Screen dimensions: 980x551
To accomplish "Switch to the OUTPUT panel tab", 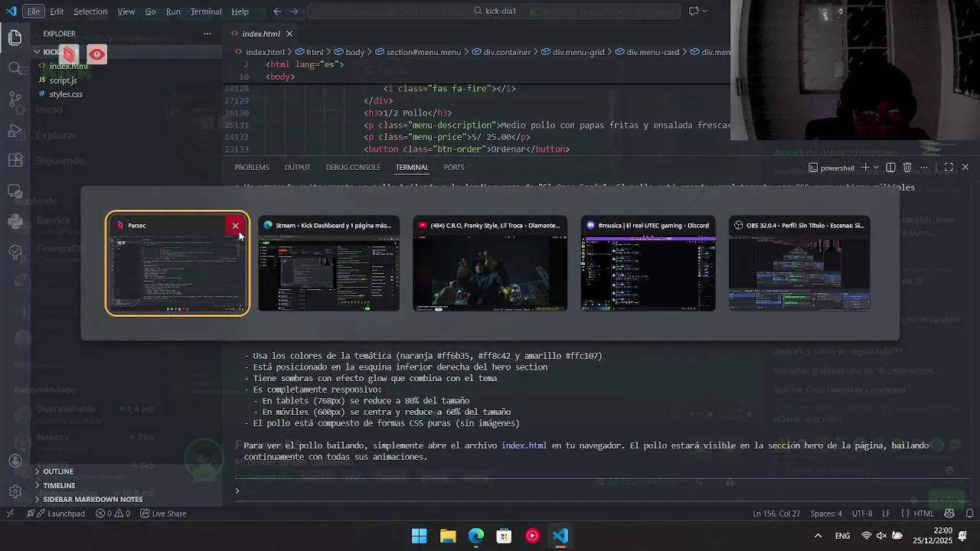I will coord(297,167).
